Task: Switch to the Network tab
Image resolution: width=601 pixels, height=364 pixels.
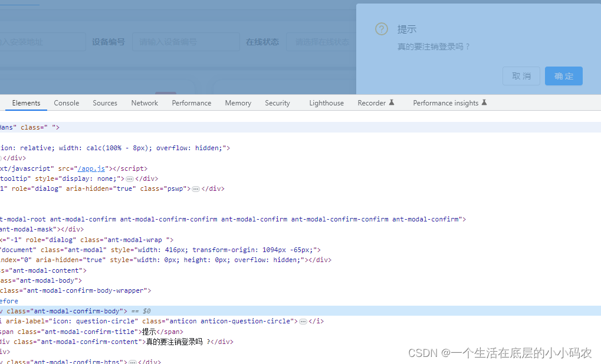Action: pos(144,102)
